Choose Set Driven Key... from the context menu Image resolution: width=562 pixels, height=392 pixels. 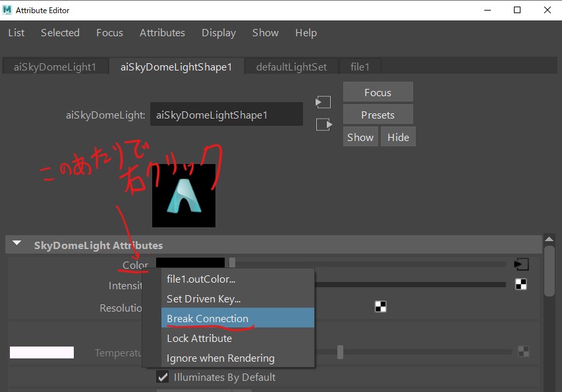point(238,299)
